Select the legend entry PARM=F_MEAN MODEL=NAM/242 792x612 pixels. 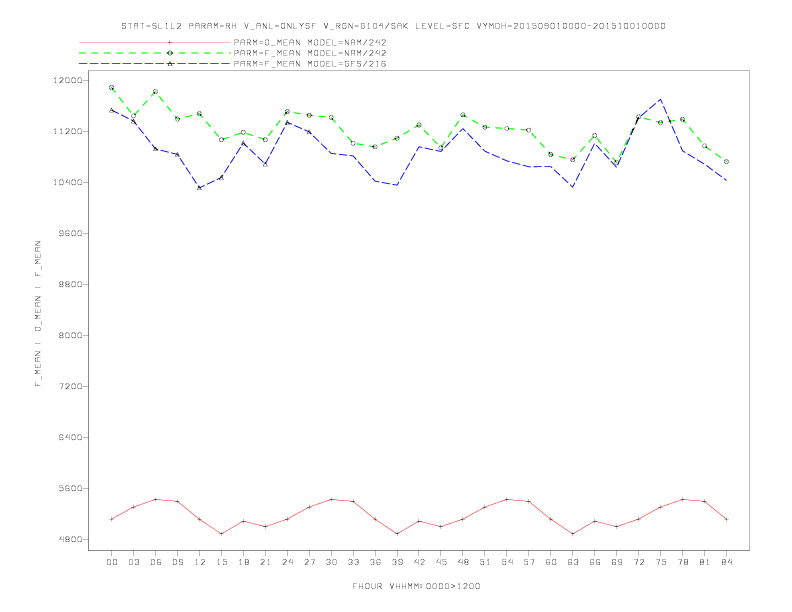pos(310,53)
